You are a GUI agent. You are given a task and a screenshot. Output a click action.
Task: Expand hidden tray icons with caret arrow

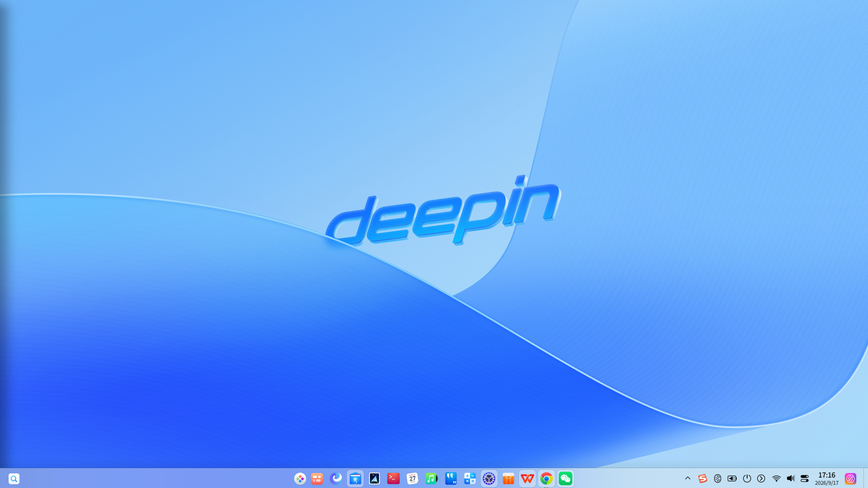pyautogui.click(x=688, y=478)
